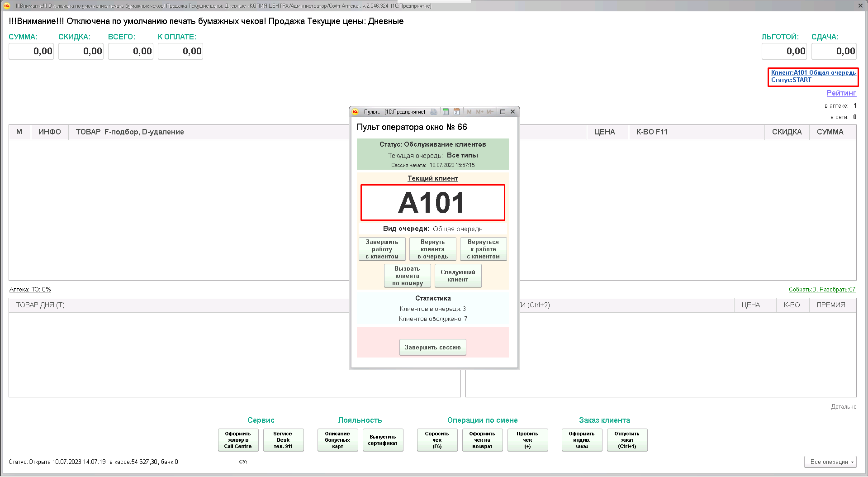Screen dimensions: 868x477
Task: Click the print icon in the Пульт title bar
Action: (x=434, y=112)
